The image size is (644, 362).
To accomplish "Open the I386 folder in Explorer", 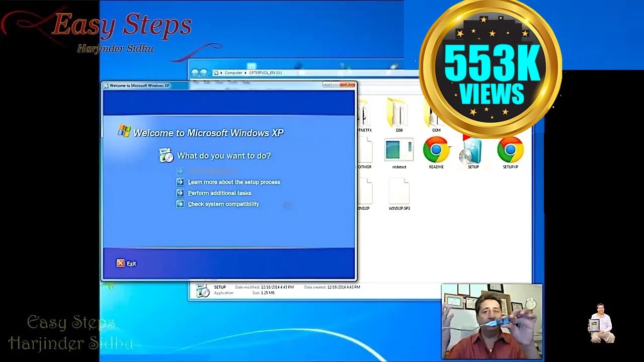I will pos(398,115).
